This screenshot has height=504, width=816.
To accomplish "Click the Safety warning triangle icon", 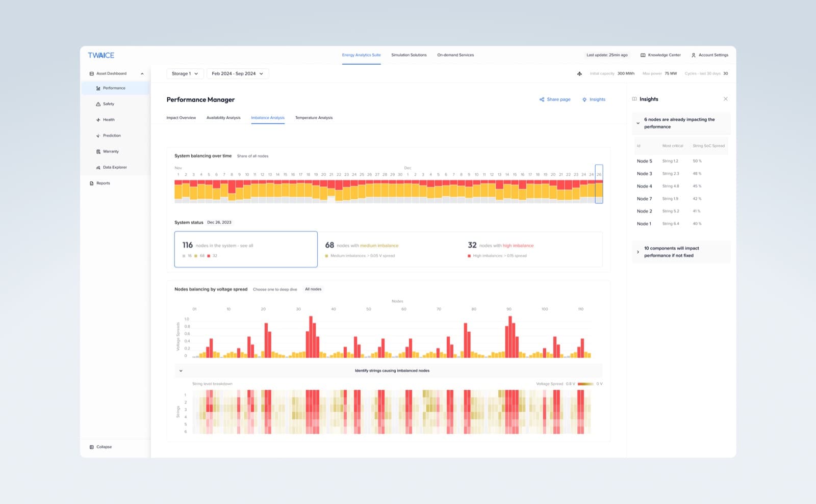I will 98,104.
